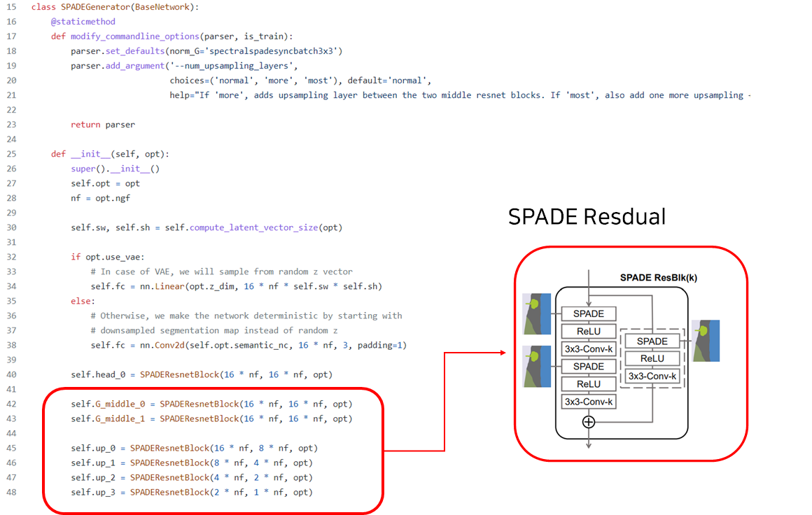812x515 pixels.
Task: Click the self.up_0 assignment line
Action: click(194, 449)
